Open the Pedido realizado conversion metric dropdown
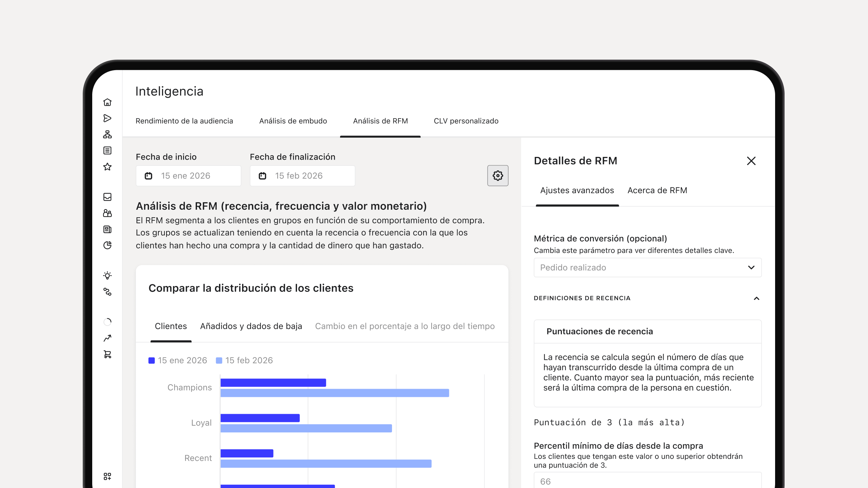This screenshot has width=868, height=488. click(648, 267)
